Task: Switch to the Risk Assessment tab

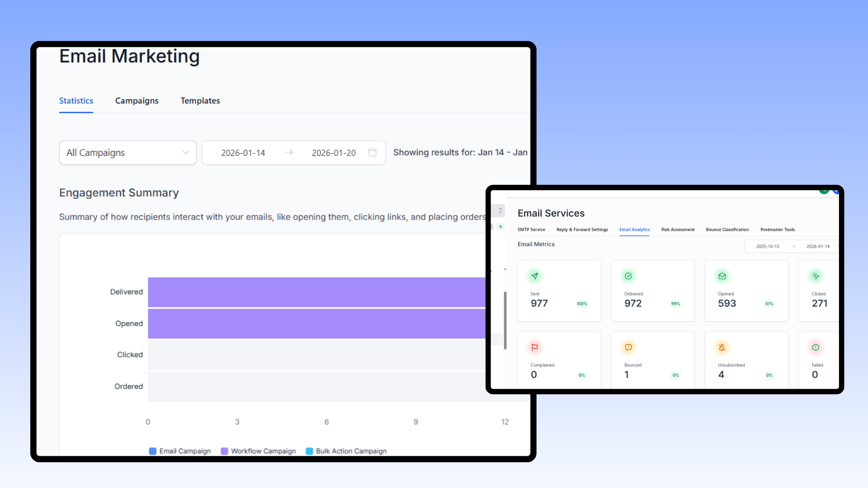Action: 678,230
